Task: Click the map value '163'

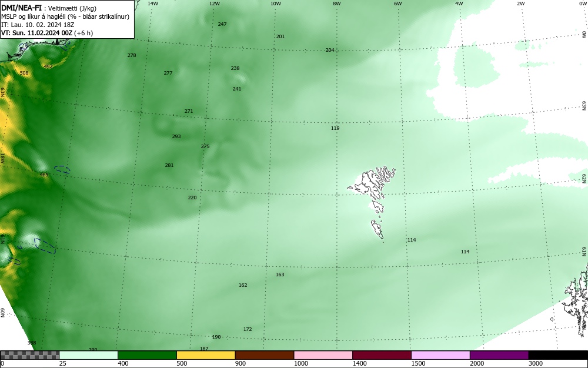Action: (280, 275)
